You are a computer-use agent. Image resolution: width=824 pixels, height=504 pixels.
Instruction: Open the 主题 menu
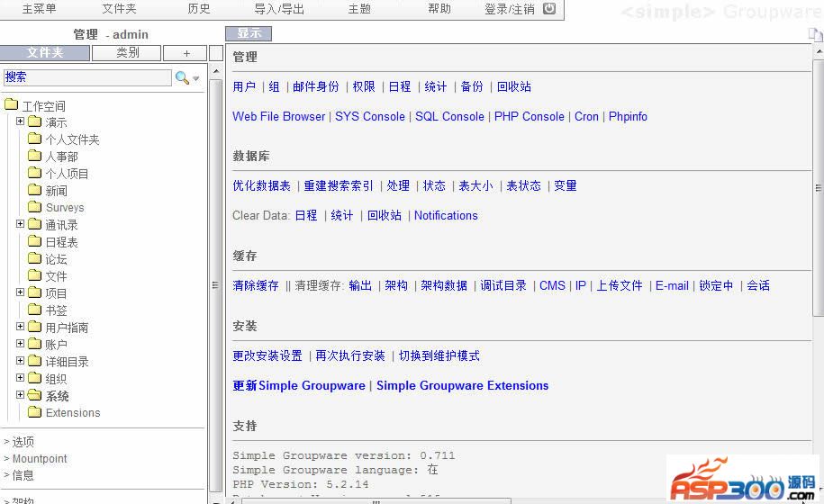click(359, 8)
